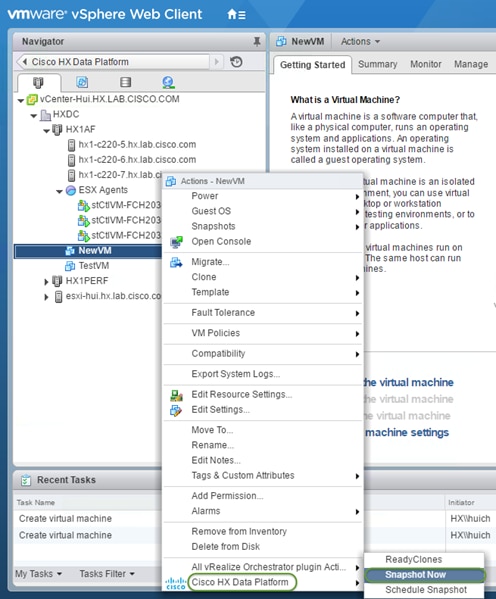Open the Actions dropdown for NewVM
Viewport: 496px width, 599px height.
(x=360, y=41)
